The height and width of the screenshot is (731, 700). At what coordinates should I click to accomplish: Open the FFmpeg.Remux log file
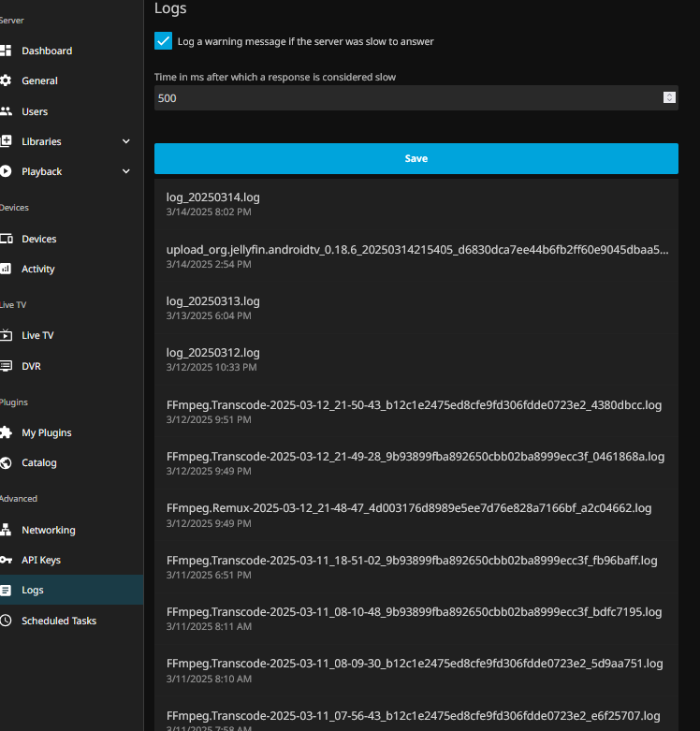[409, 508]
